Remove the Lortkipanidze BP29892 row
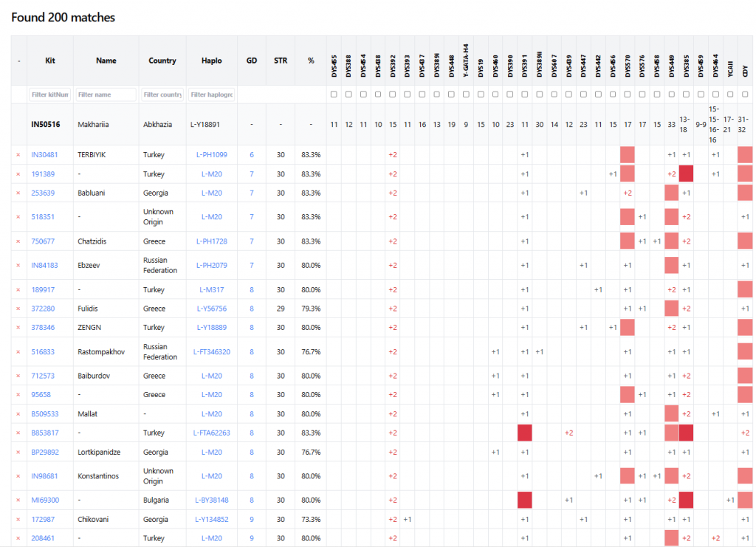Image resolution: width=756 pixels, height=547 pixels. tap(18, 453)
